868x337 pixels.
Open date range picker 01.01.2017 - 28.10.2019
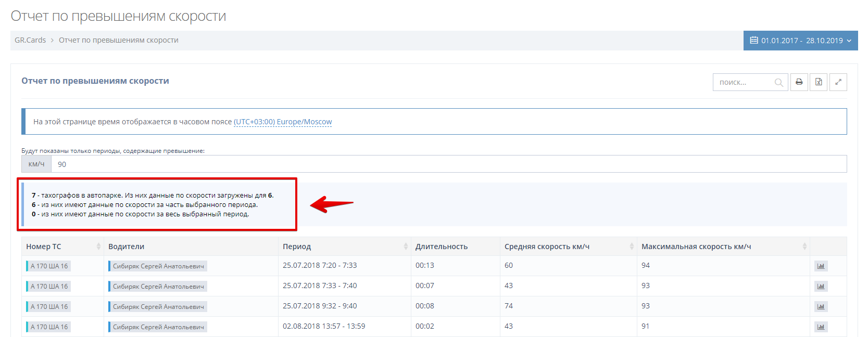800,41
